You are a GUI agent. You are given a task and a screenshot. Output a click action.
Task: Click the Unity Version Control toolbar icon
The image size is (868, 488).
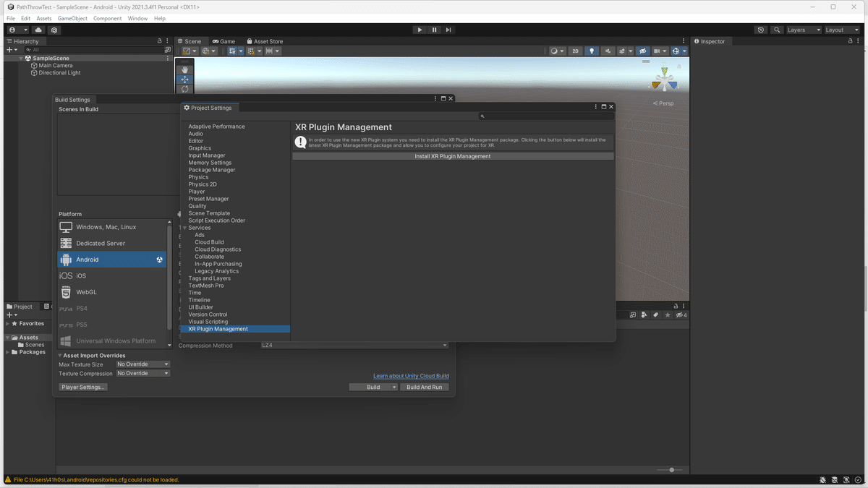tap(54, 30)
